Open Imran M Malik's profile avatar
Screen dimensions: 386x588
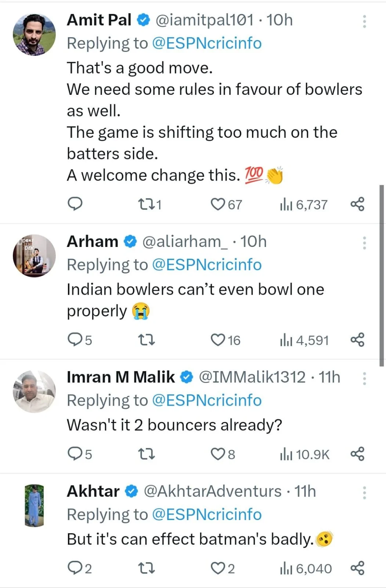[34, 392]
